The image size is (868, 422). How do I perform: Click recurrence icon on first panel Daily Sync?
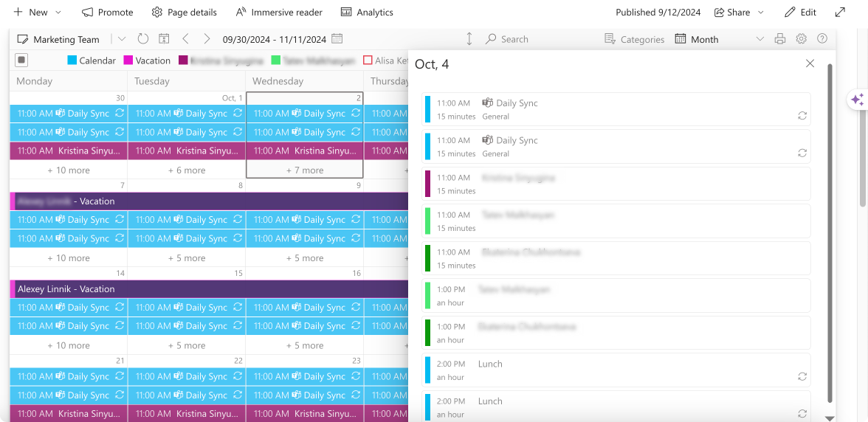pos(802,116)
